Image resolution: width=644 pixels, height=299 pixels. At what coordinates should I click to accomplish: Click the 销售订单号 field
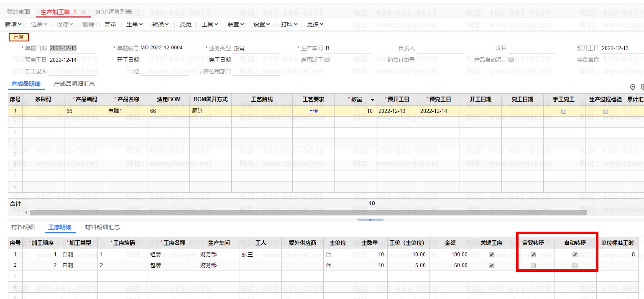[440, 60]
